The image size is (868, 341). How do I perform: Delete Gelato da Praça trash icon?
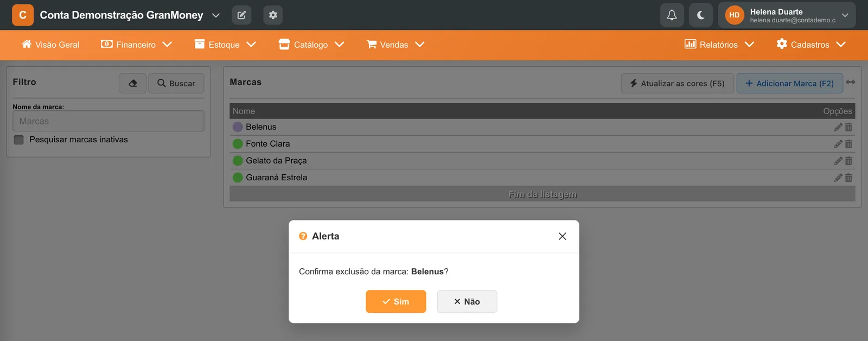(848, 161)
